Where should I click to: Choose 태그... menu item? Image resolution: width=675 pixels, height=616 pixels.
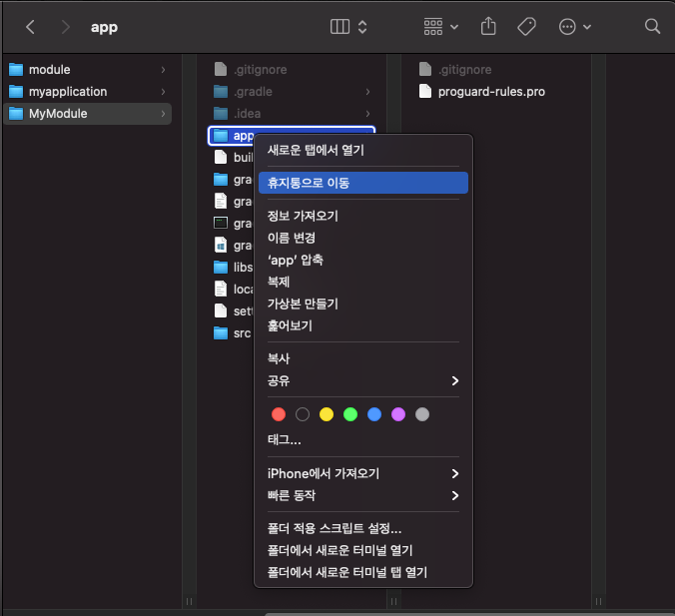click(x=363, y=439)
